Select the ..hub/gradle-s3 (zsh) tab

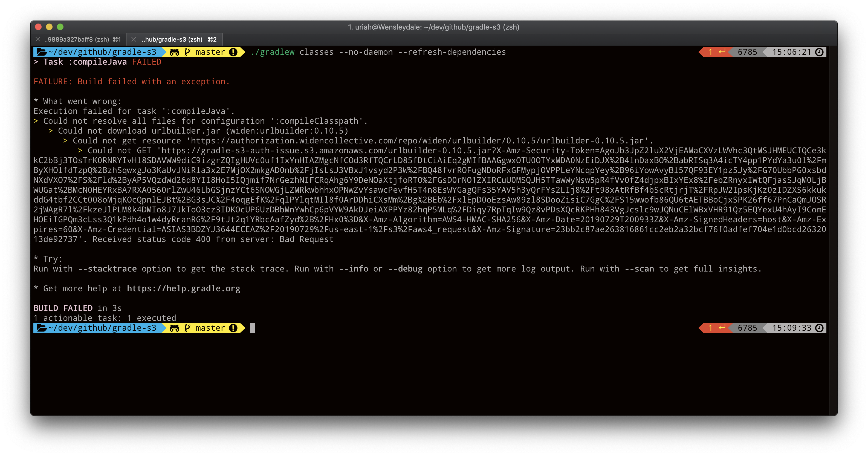pos(172,39)
